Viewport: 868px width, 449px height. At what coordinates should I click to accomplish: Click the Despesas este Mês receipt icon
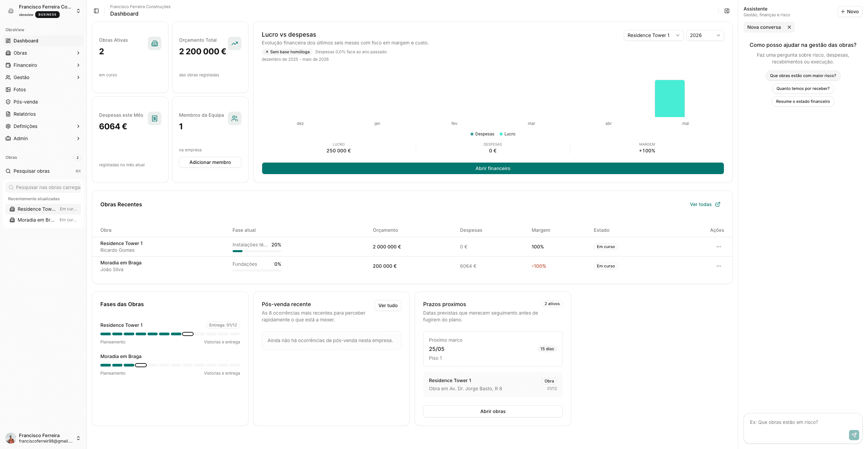pyautogui.click(x=155, y=118)
